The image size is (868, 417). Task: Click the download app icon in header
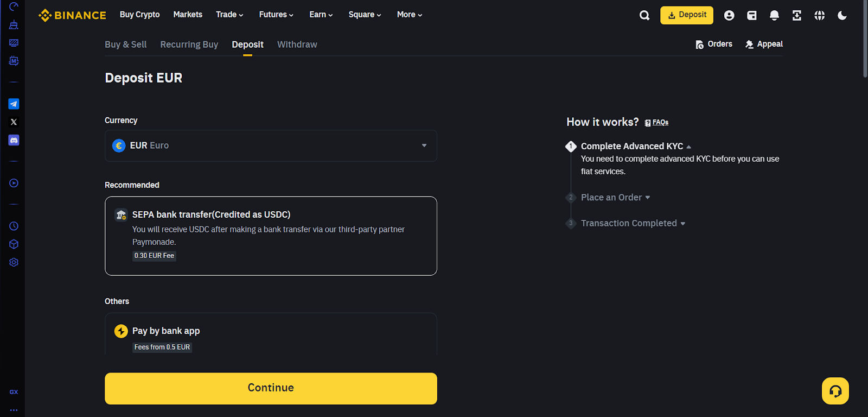797,15
